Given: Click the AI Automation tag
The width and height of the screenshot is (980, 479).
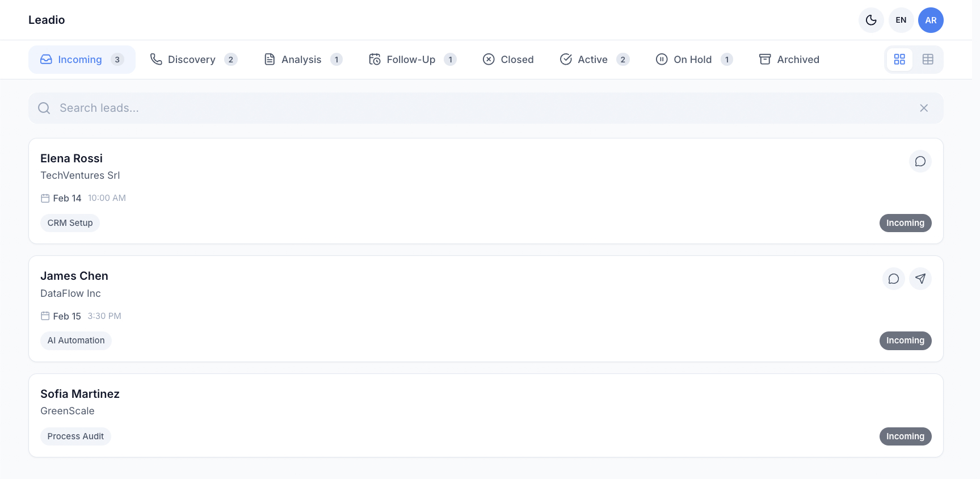Looking at the screenshot, I should [76, 341].
